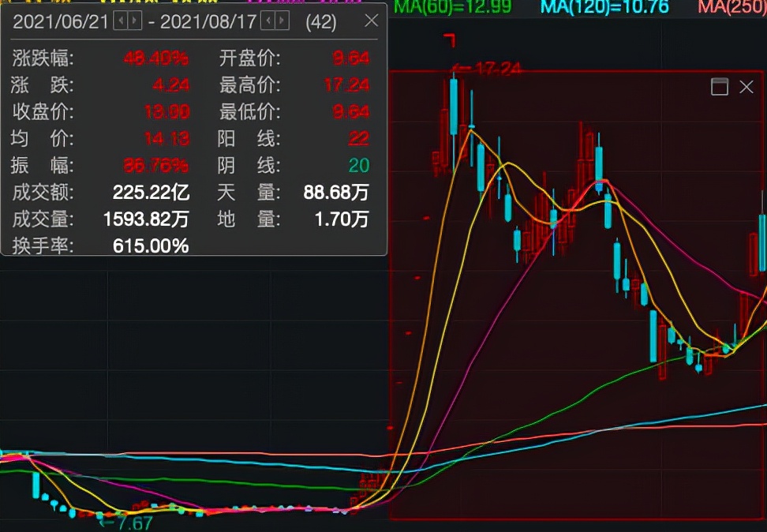Click the MA(250) indicator label
The width and height of the screenshot is (767, 532).
[731, 6]
